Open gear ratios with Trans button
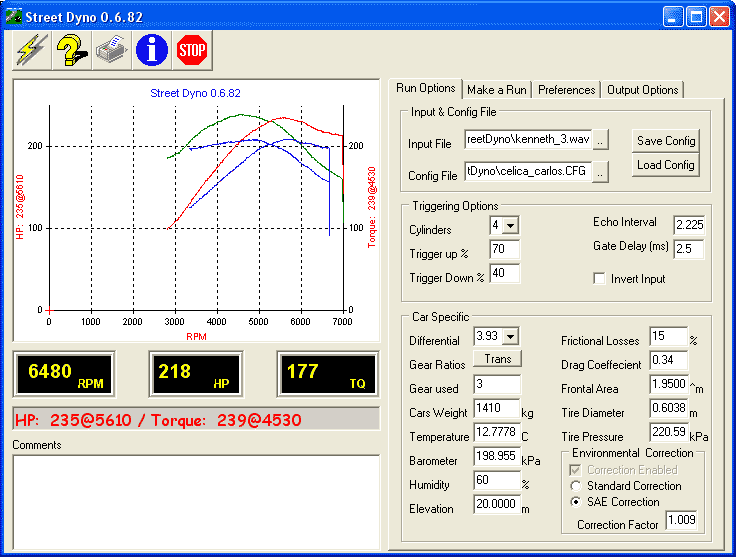The height and width of the screenshot is (557, 736). (x=498, y=359)
